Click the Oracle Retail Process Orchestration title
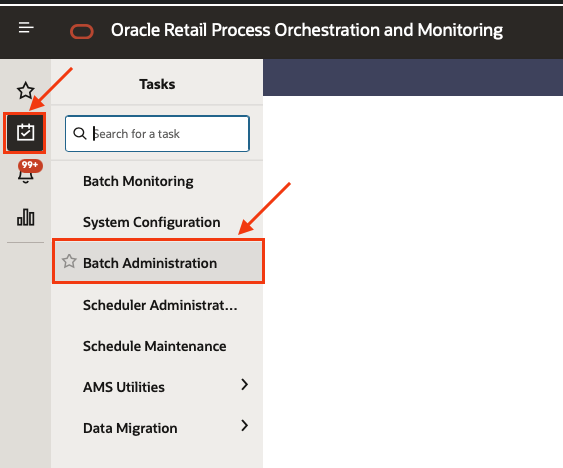 point(307,30)
